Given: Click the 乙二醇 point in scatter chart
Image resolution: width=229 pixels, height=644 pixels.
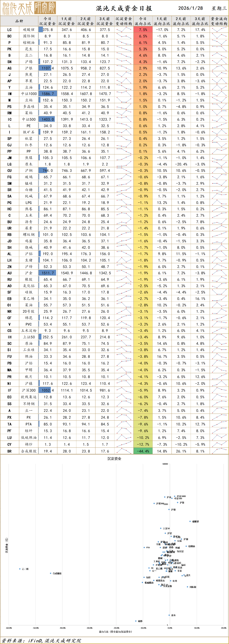Looking at the screenshot, I should [20, 569].
